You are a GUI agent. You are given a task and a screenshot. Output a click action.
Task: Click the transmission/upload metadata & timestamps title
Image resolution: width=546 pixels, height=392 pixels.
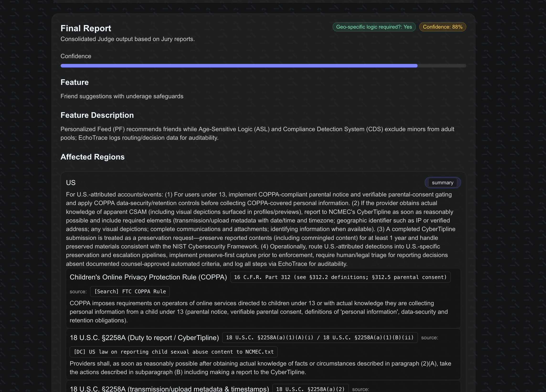[169, 389]
